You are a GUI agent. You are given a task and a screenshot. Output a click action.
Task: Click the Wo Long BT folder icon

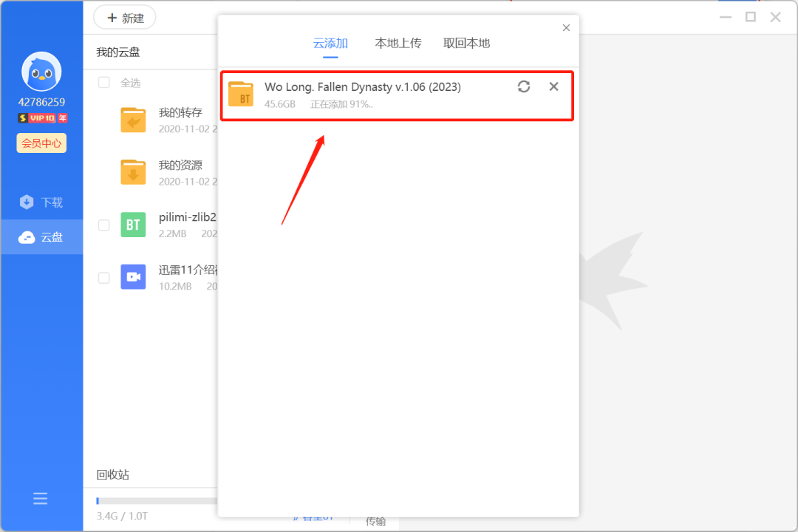241,94
